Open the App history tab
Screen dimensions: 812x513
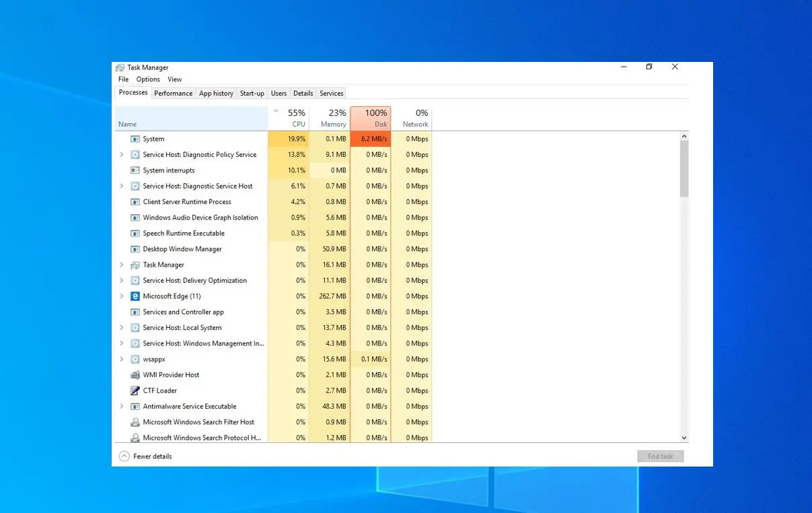[216, 93]
